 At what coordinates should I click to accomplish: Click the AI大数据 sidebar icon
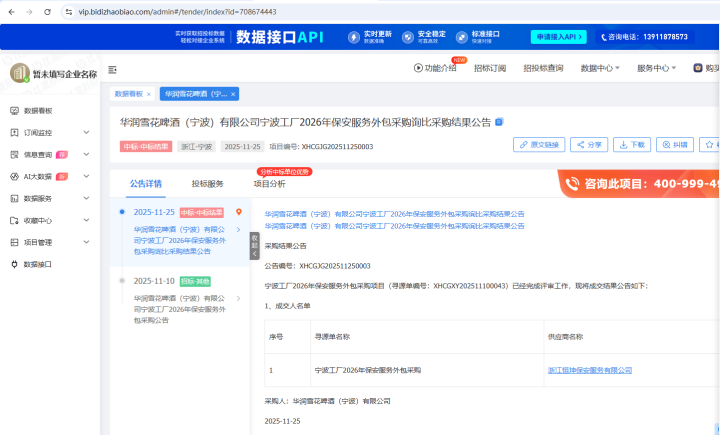[x=14, y=176]
